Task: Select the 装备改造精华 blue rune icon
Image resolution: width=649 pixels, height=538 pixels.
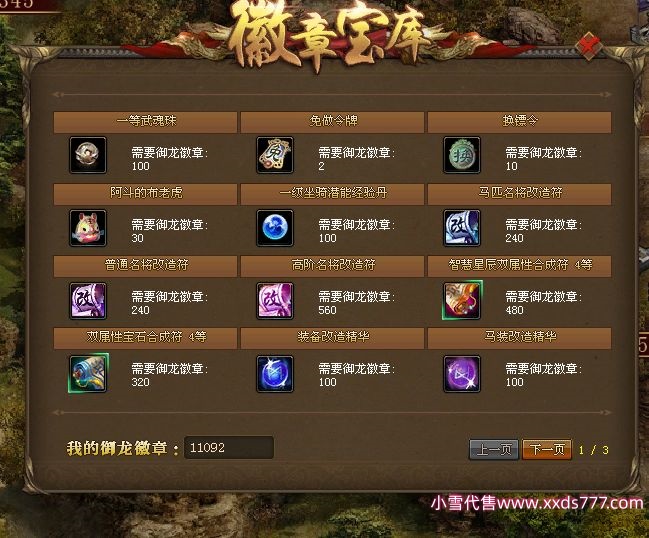Action: point(275,374)
